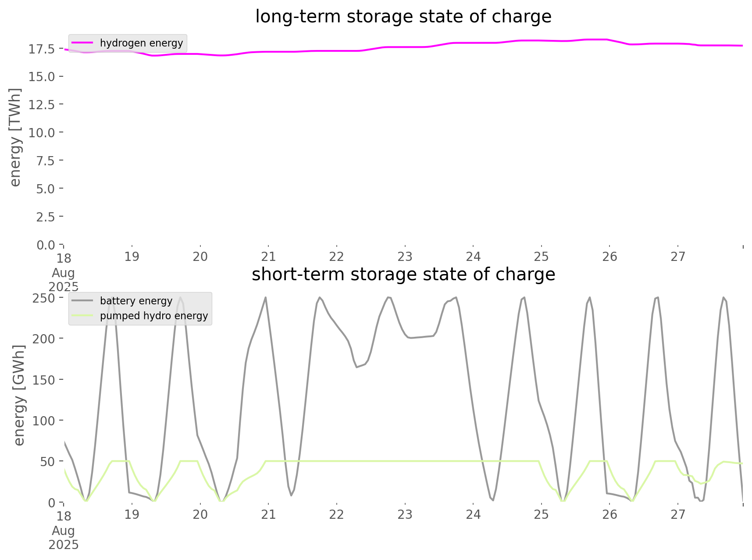This screenshot has width=752, height=560.
Task: Click the short-term storage chart title
Action: tap(403, 275)
